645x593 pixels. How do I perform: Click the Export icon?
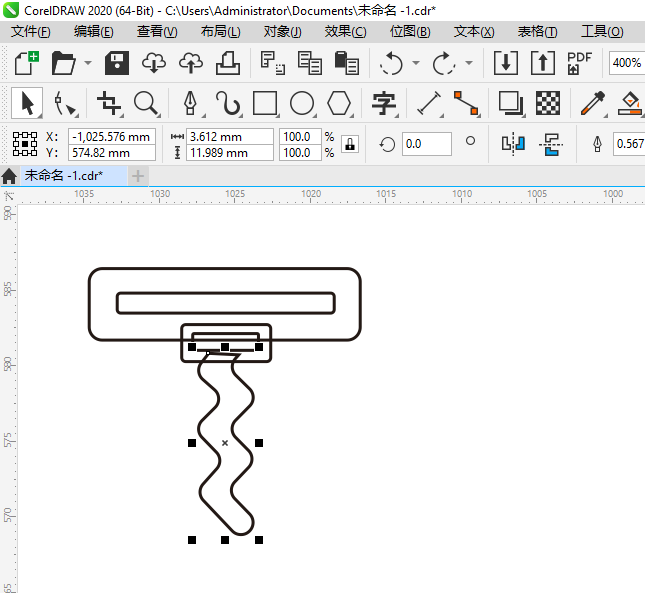543,63
